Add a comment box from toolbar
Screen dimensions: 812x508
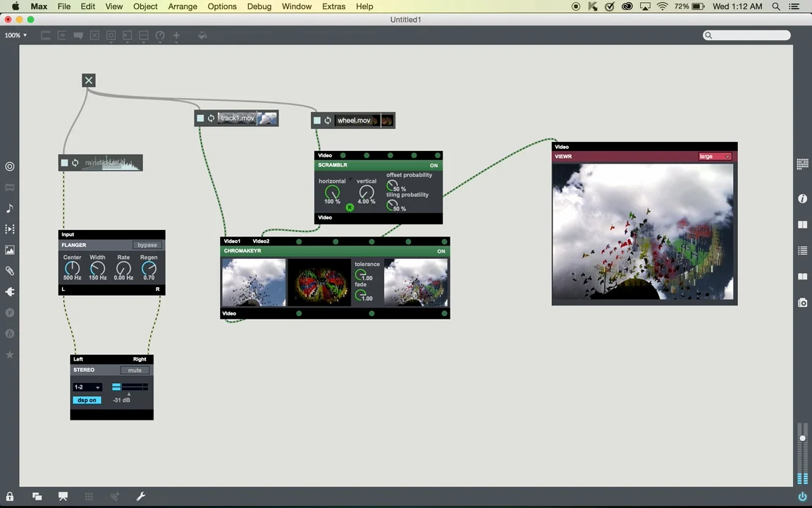coord(78,35)
